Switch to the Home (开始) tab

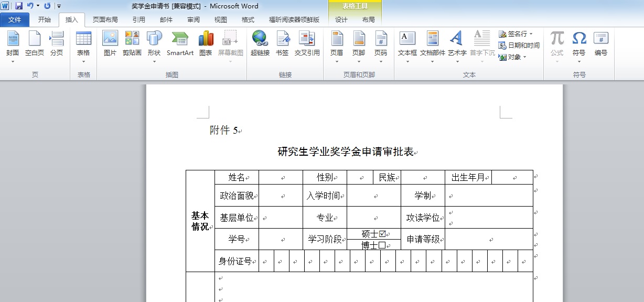[45, 20]
